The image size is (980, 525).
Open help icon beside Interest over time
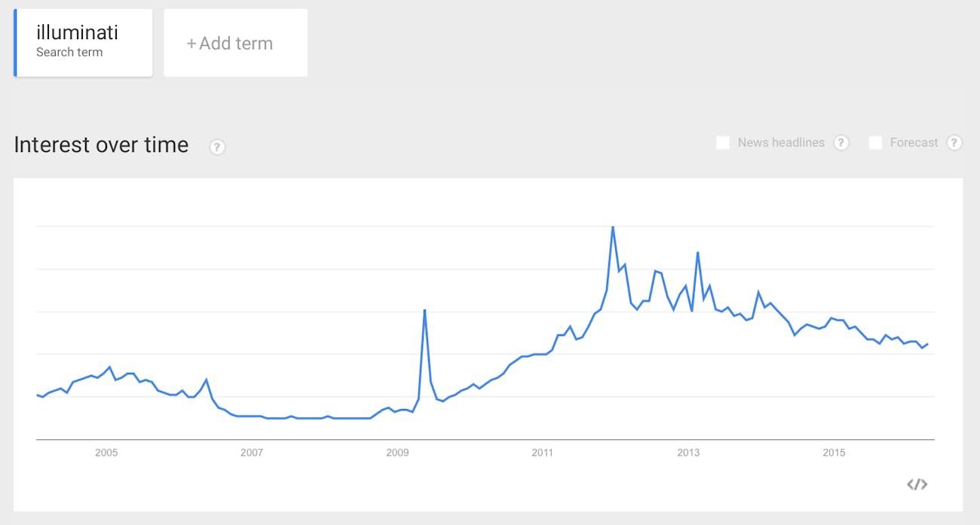[x=217, y=147]
